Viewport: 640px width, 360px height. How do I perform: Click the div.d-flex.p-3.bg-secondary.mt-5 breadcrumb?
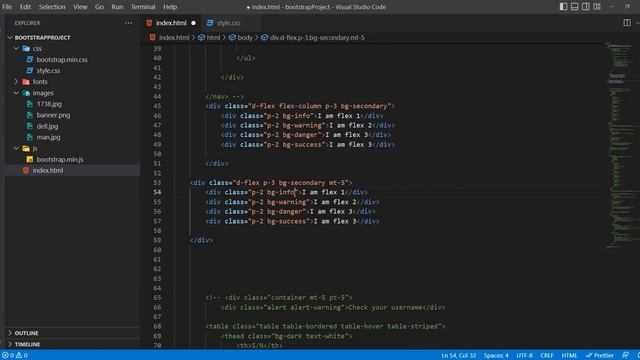(x=317, y=38)
